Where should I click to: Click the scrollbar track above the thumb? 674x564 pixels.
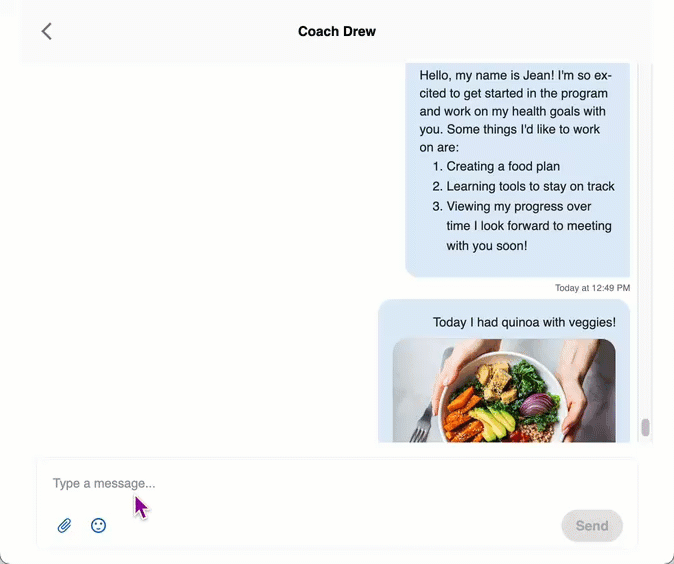[645, 241]
